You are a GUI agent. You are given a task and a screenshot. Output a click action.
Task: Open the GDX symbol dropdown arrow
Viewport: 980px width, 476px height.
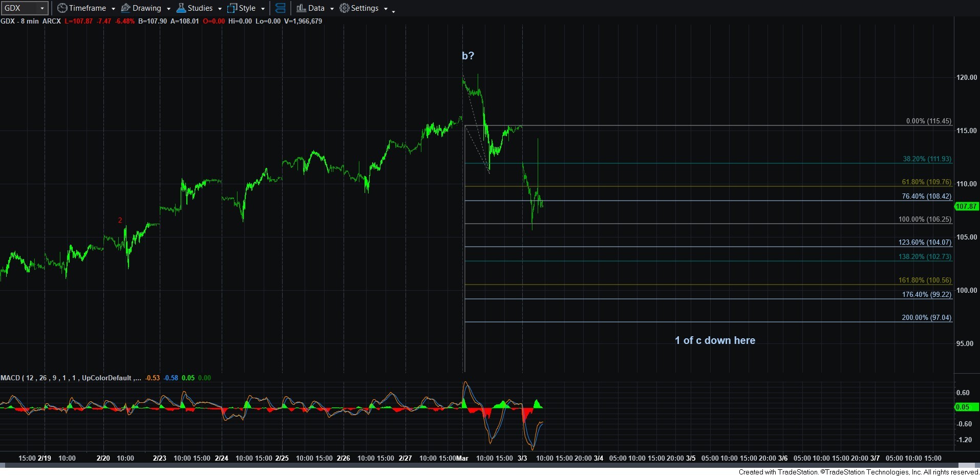tap(42, 8)
